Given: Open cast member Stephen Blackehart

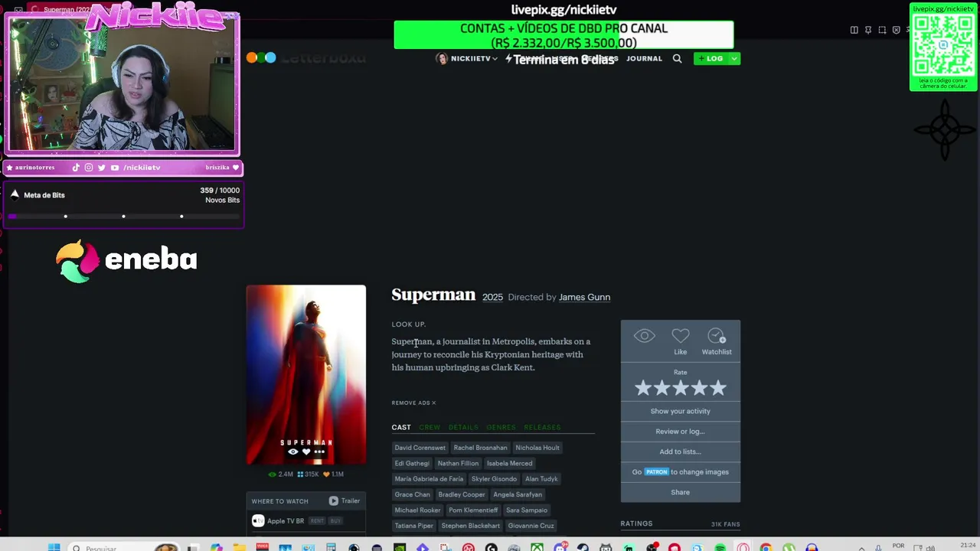Looking at the screenshot, I should click(470, 526).
